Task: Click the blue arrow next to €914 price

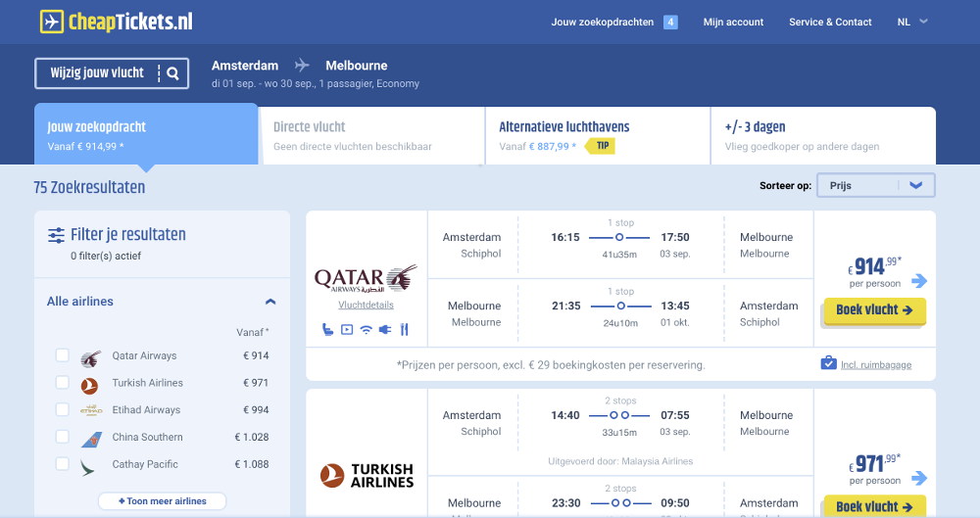Action: tap(919, 281)
